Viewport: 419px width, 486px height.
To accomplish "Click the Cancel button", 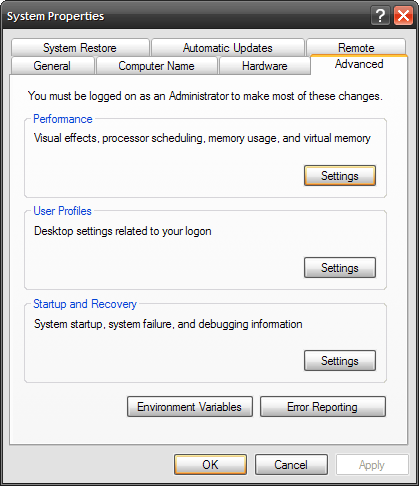I will tap(291, 465).
